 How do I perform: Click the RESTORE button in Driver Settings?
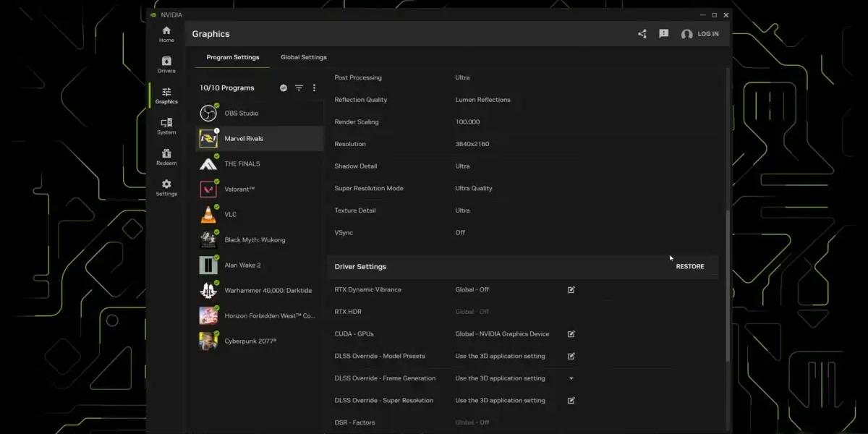690,267
